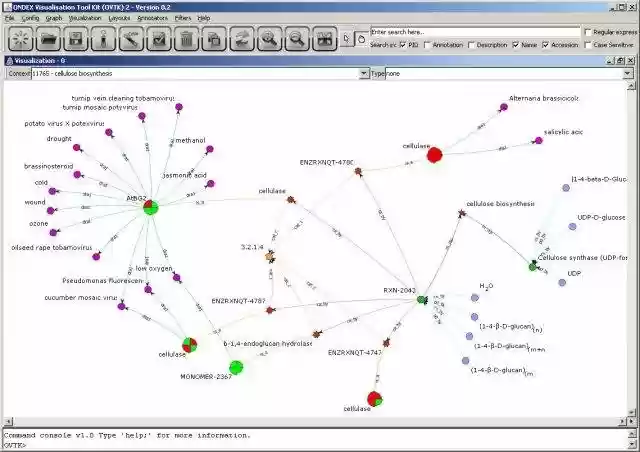Toggle the Name search checkbox
This screenshot has width=640, height=452.
[516, 45]
